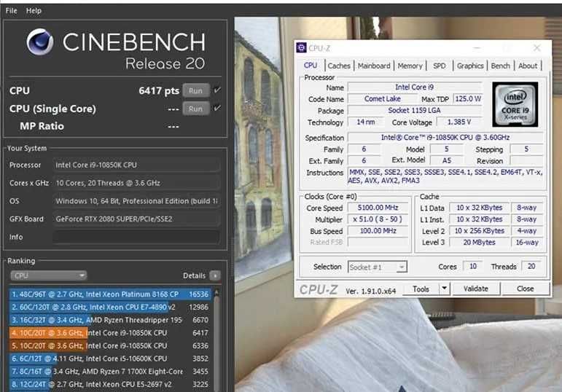Switch to the Bench tab in CPU-Z
Viewport: 562px width, 392px height.
coord(500,66)
